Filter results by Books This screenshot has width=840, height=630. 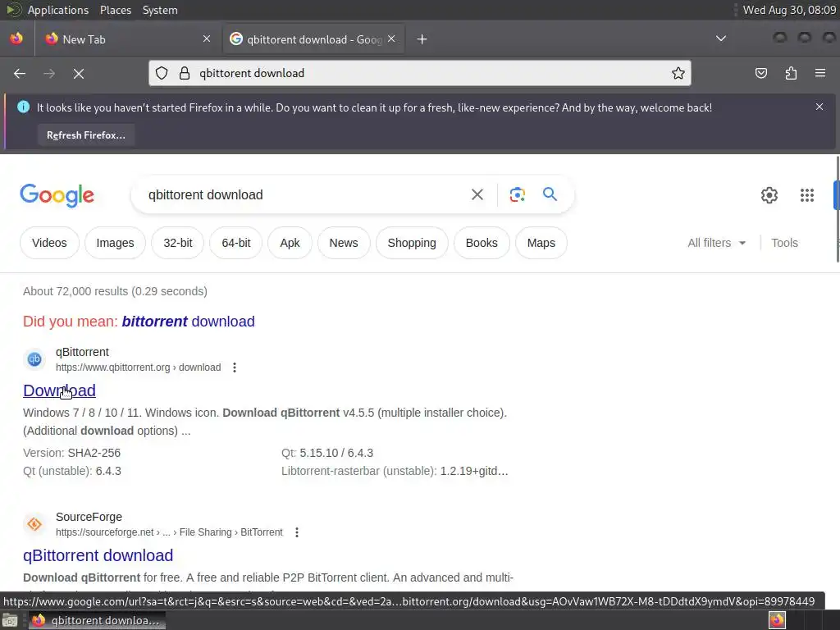click(x=482, y=243)
